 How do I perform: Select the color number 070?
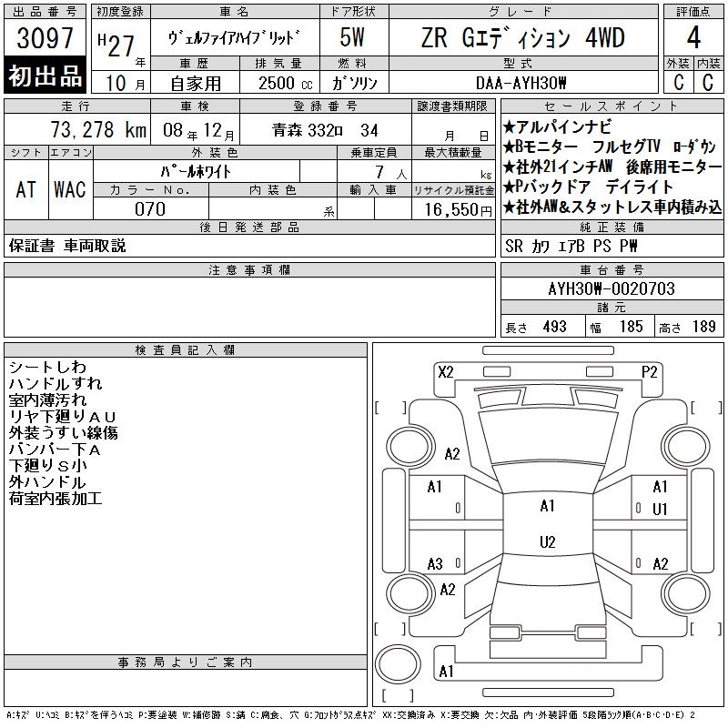[x=150, y=209]
